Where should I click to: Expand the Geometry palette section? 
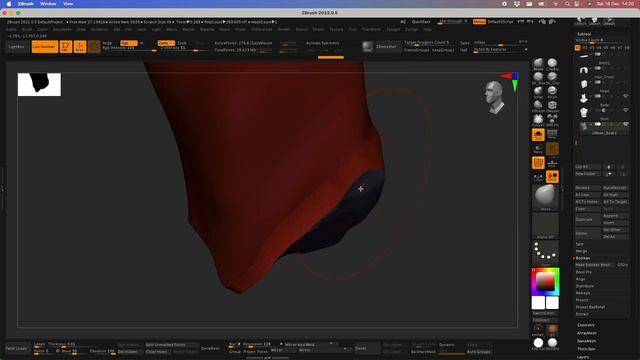click(586, 325)
